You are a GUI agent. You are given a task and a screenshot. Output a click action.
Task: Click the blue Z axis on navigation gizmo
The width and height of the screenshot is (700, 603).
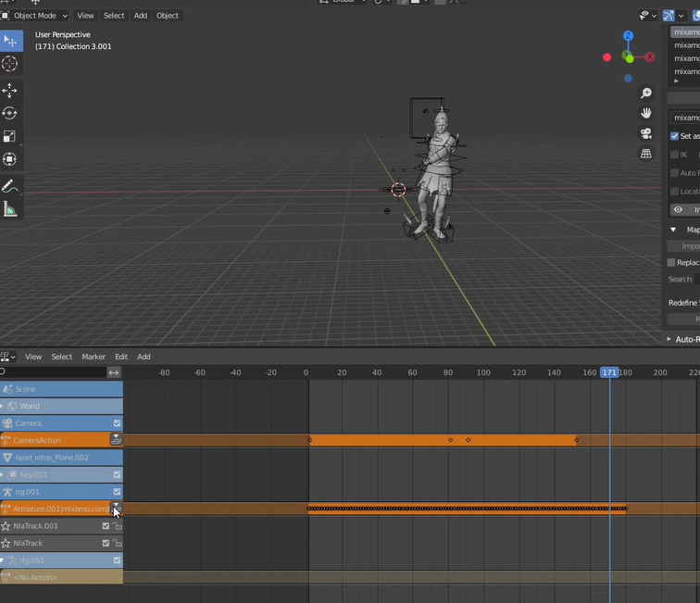click(628, 36)
